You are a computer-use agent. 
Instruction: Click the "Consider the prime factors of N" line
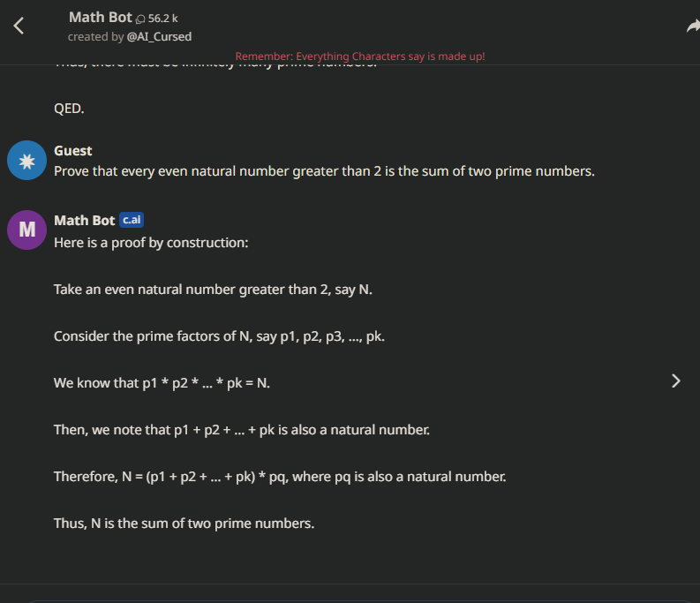219,335
